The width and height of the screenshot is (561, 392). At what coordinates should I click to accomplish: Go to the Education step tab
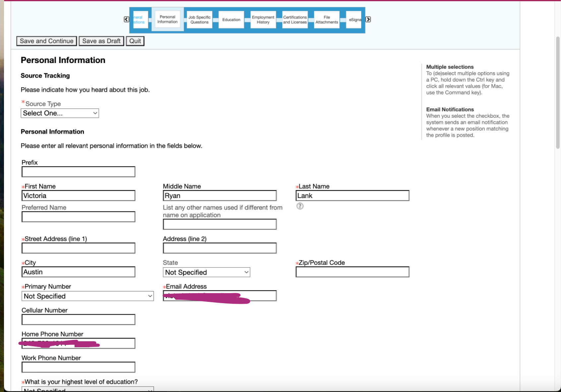(231, 20)
